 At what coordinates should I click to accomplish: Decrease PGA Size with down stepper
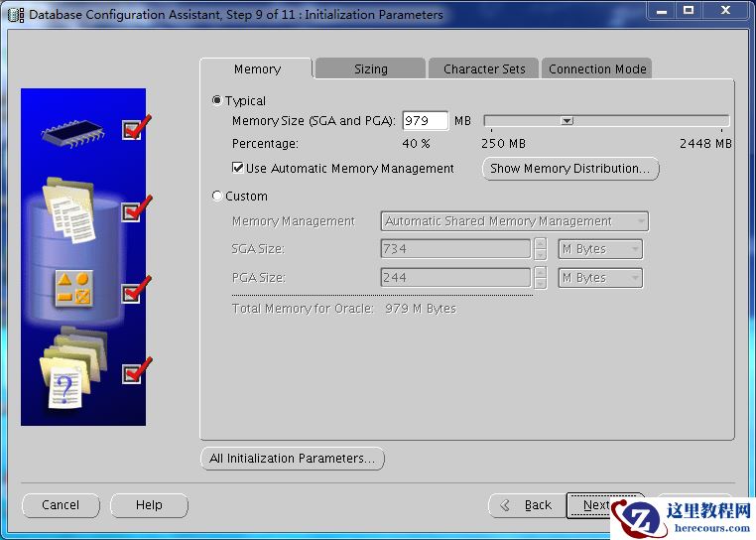pyautogui.click(x=541, y=283)
